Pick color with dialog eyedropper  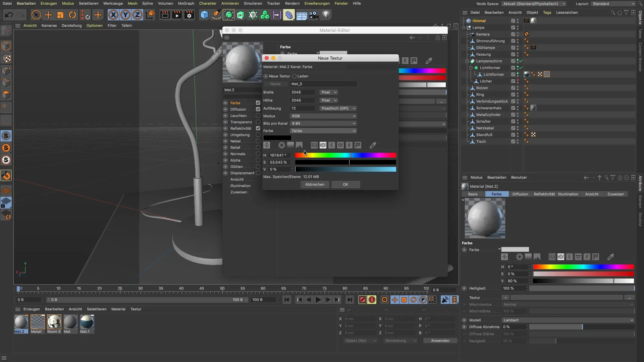[x=373, y=145]
